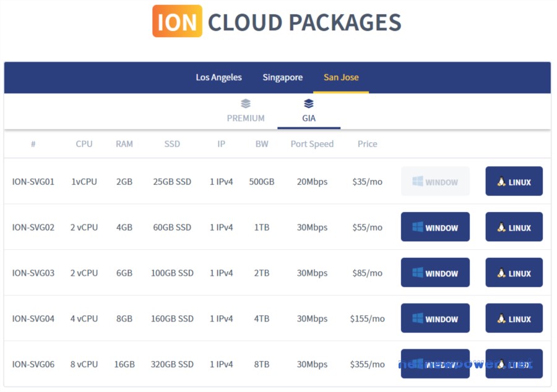Viewport: 557px width, 392px height.
Task: Click the # column header
Action: [33, 144]
